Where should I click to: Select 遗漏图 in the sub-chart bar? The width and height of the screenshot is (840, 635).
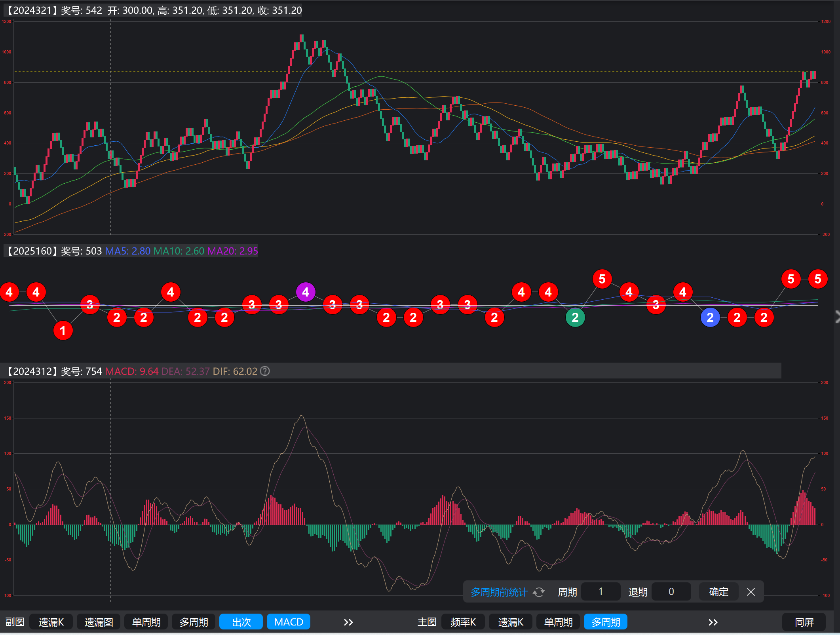[x=99, y=622]
